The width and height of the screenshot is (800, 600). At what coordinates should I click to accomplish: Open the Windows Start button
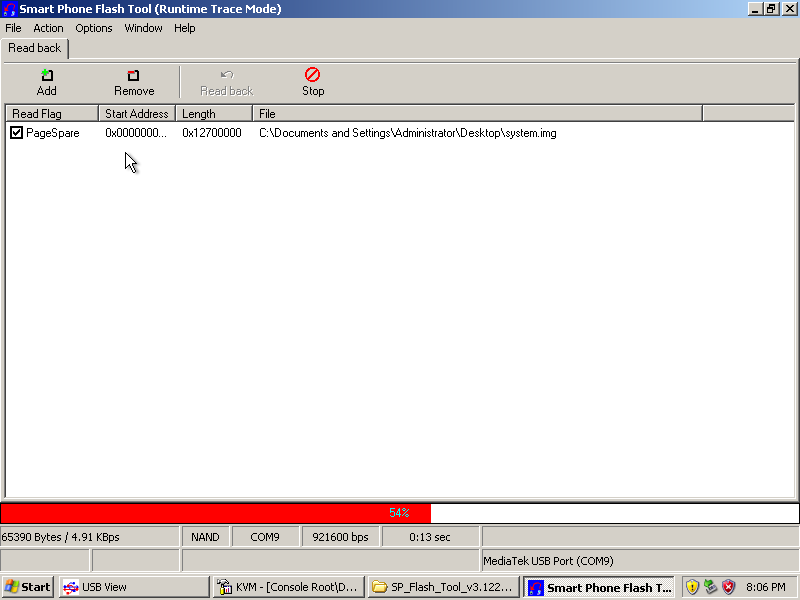click(x=28, y=587)
